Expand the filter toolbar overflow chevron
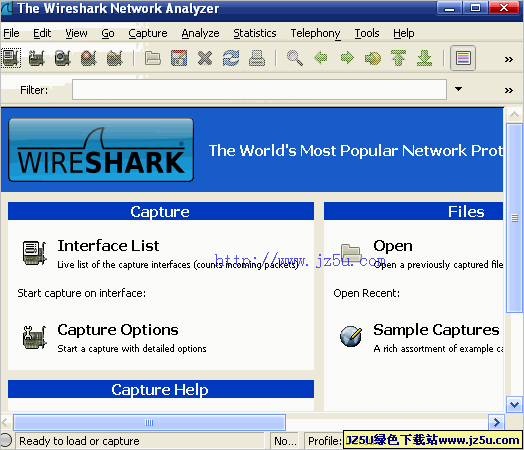Screen dimensions: 524x450 click(509, 90)
